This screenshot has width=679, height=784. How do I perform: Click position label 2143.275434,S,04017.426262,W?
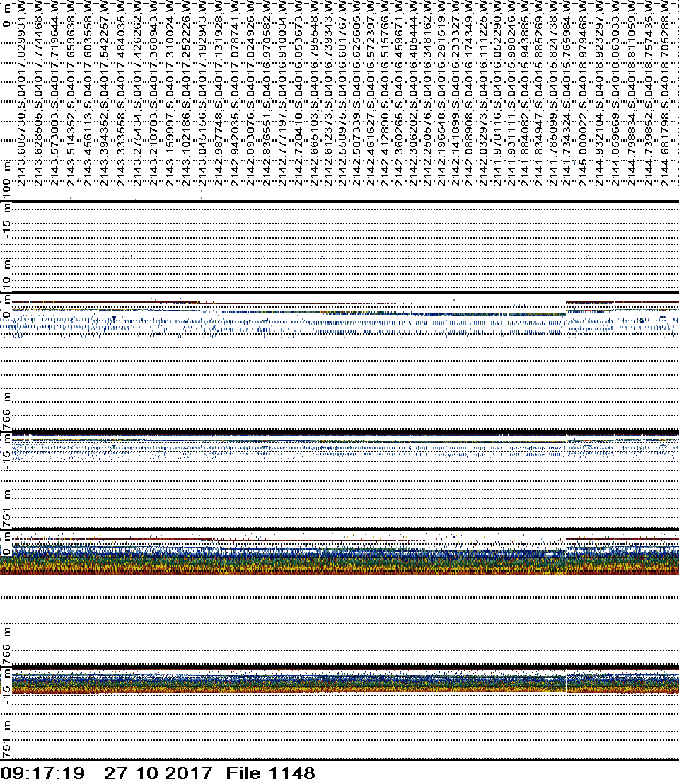137,93
